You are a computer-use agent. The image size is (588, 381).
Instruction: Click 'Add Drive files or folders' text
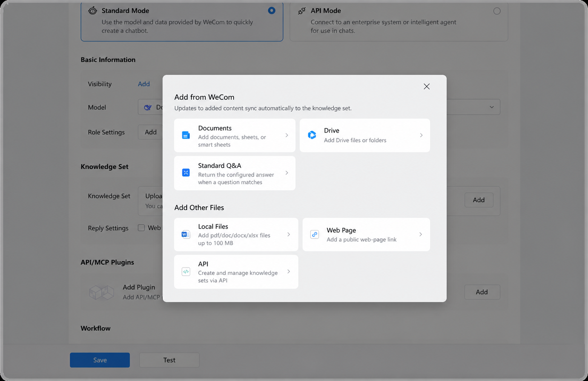pos(355,140)
